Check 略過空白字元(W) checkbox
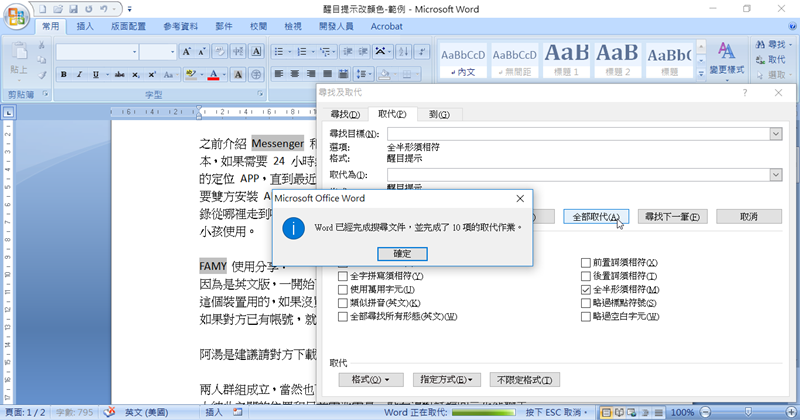 click(586, 316)
